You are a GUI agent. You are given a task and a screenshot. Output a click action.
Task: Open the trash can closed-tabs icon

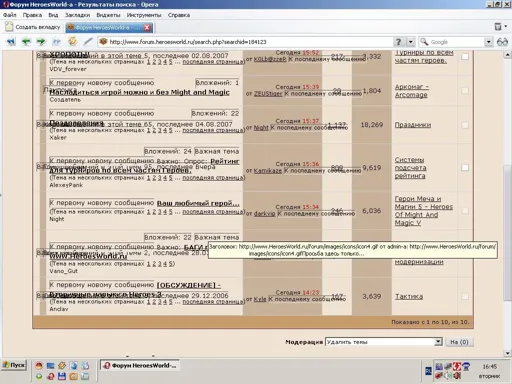(x=498, y=26)
